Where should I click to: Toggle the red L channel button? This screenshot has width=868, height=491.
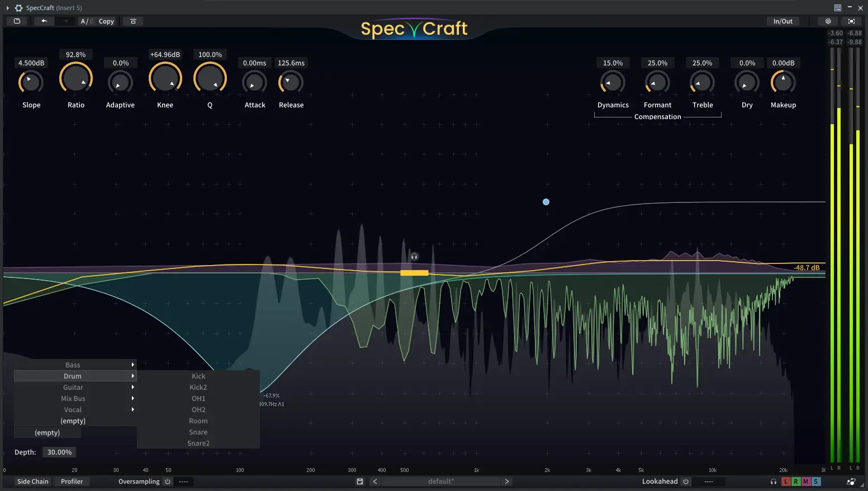(x=786, y=481)
